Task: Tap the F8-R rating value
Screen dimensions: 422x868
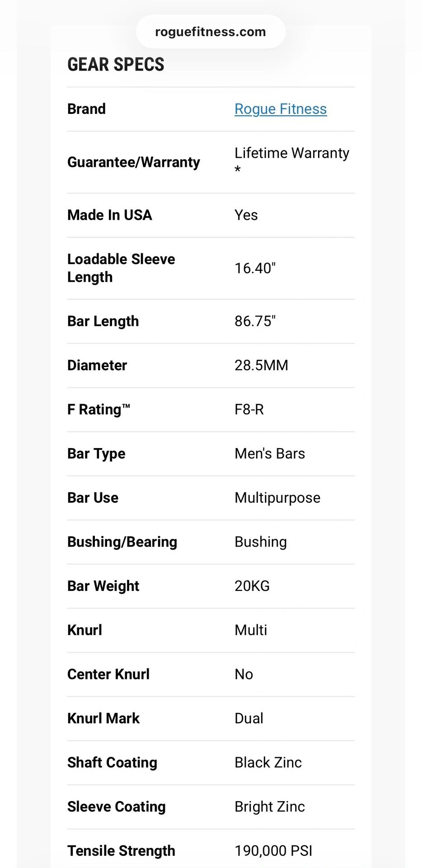Action: click(x=249, y=410)
